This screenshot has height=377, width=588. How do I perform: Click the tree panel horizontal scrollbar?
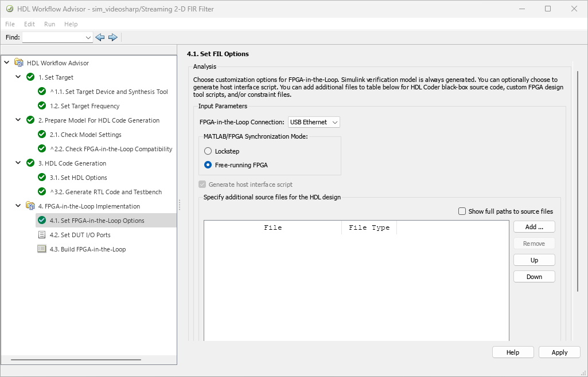pyautogui.click(x=75, y=360)
